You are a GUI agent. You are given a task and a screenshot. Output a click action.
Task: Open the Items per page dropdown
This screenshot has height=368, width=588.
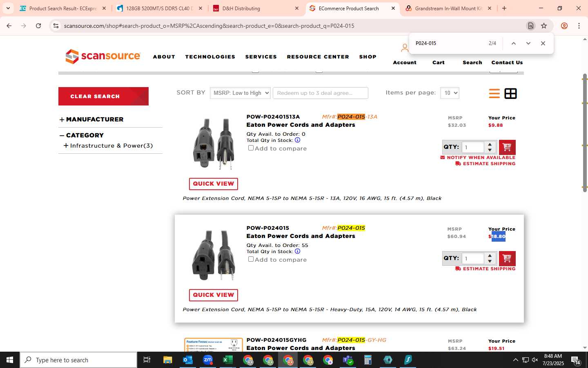coord(450,93)
